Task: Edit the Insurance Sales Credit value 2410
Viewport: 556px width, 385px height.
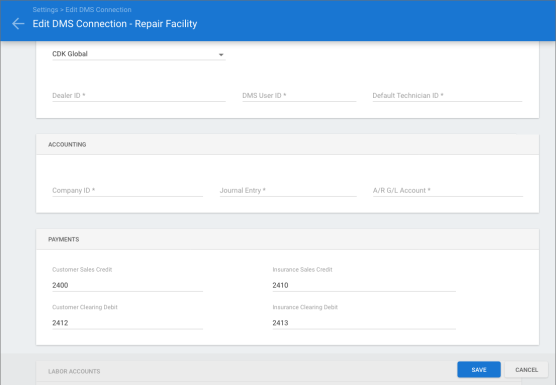Action: (x=364, y=285)
